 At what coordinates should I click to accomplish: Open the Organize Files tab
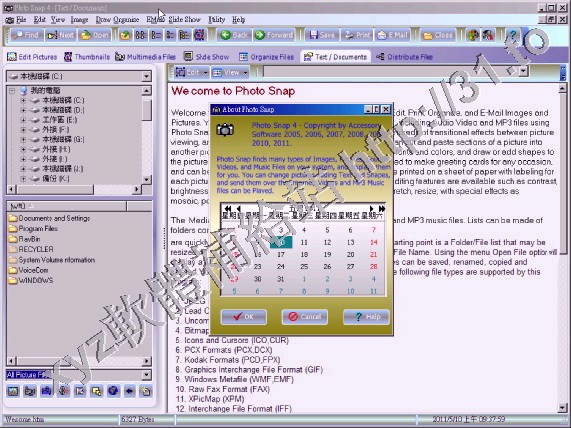(267, 57)
